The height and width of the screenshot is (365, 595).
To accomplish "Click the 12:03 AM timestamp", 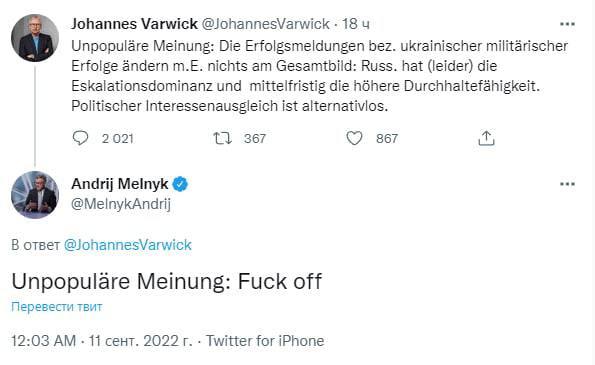I will (x=44, y=341).
